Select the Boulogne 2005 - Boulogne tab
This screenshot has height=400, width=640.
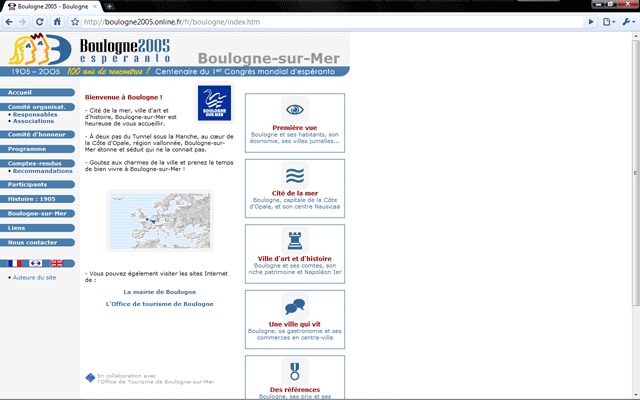(52, 7)
